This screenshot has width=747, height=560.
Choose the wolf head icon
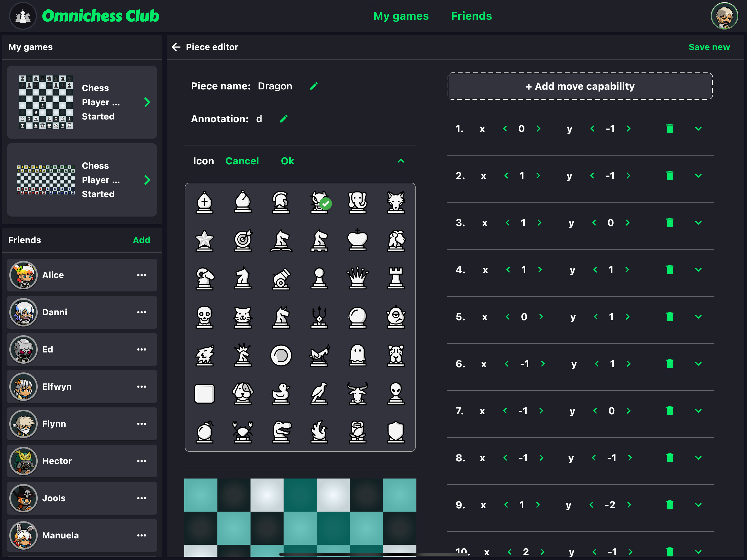pyautogui.click(x=204, y=355)
